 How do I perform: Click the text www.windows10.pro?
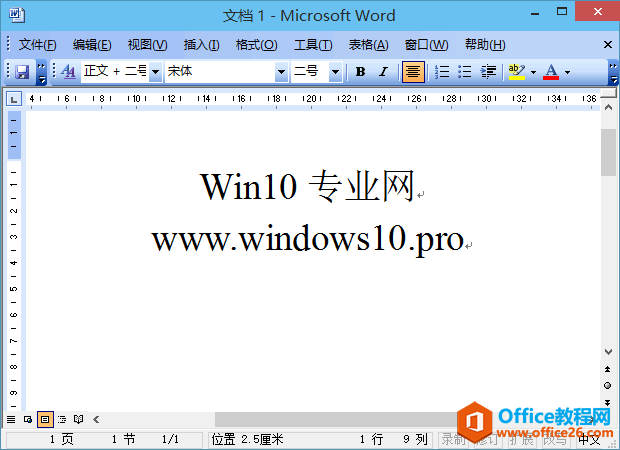308,239
